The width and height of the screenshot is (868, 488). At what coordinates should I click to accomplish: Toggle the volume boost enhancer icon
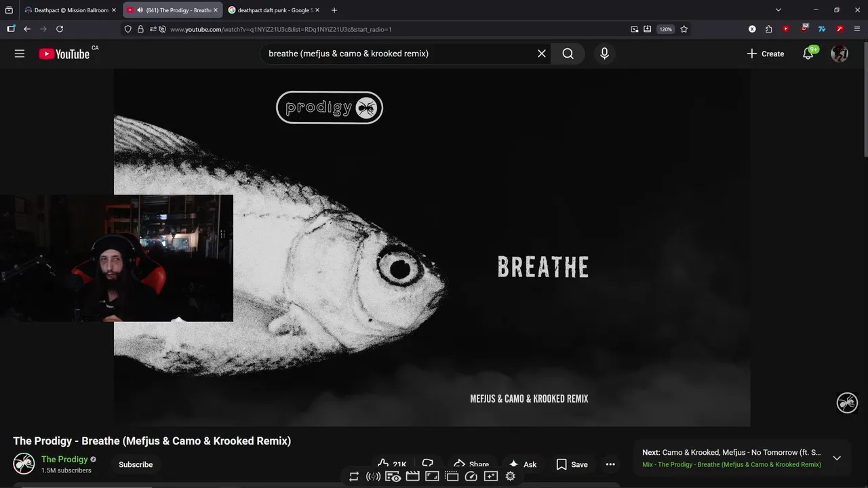[x=373, y=476]
